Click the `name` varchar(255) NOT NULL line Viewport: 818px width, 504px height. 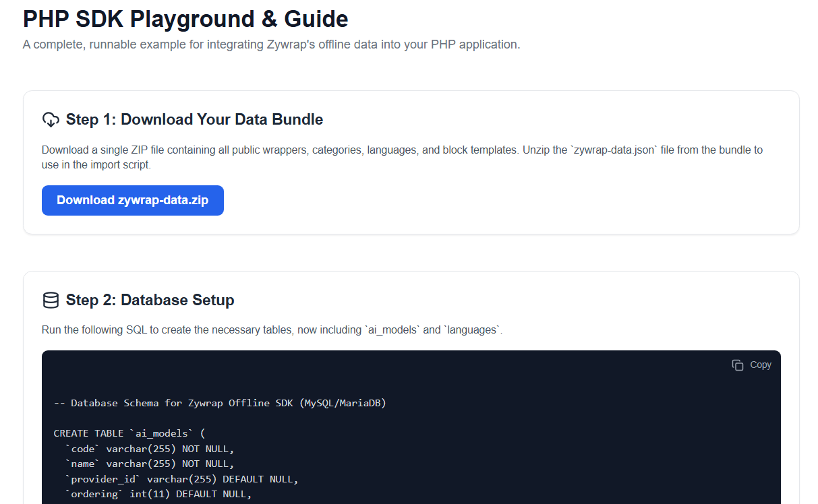pyautogui.click(x=149, y=464)
